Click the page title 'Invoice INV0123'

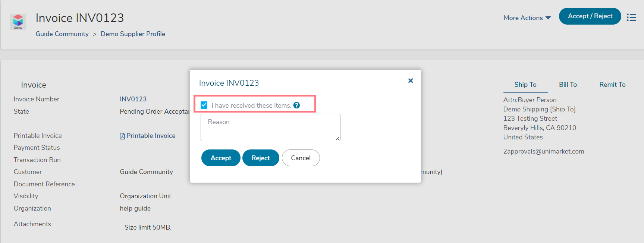[80, 18]
